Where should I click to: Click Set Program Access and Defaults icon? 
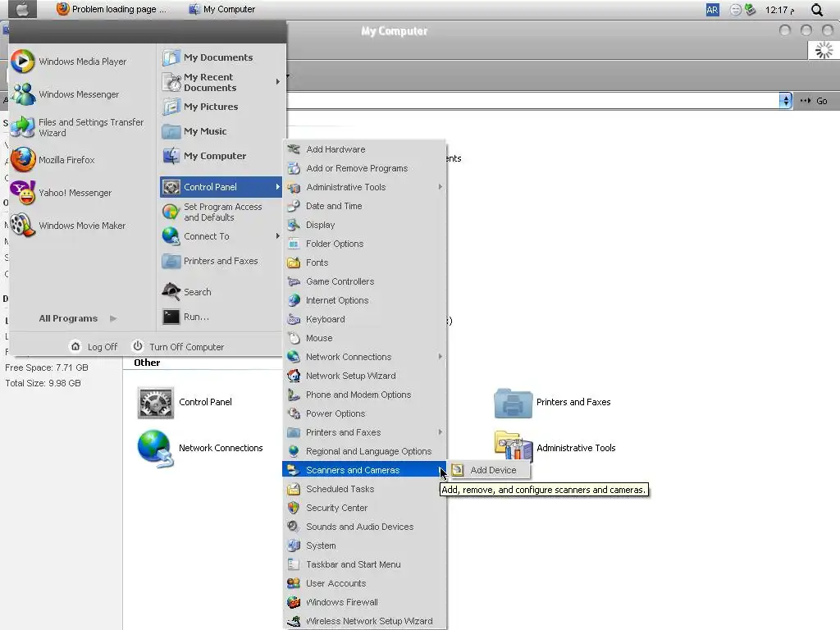tap(171, 212)
